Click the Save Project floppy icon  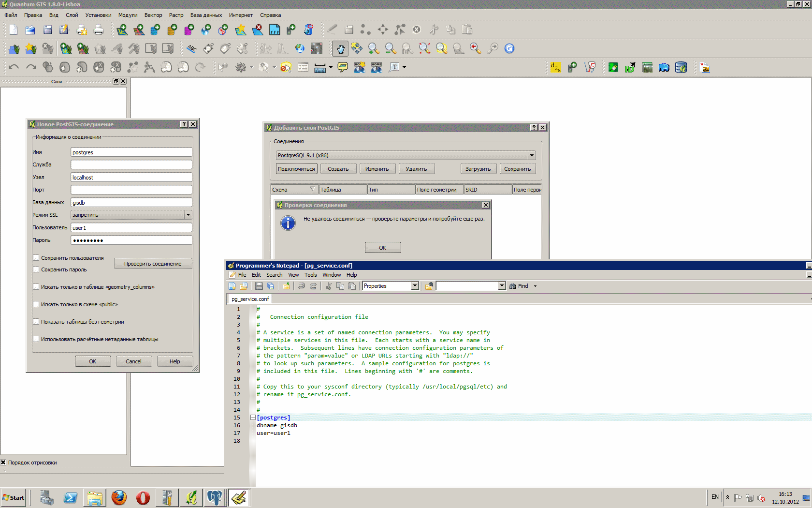47,30
